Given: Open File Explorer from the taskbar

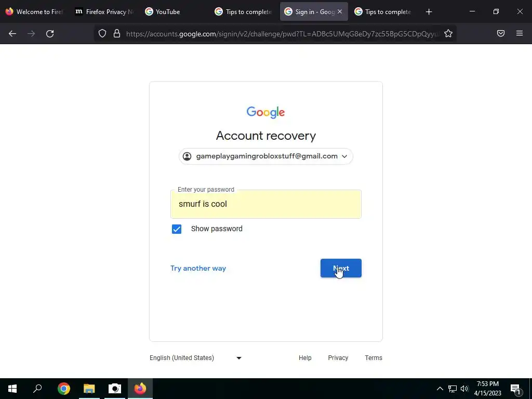Looking at the screenshot, I should click(x=89, y=389).
